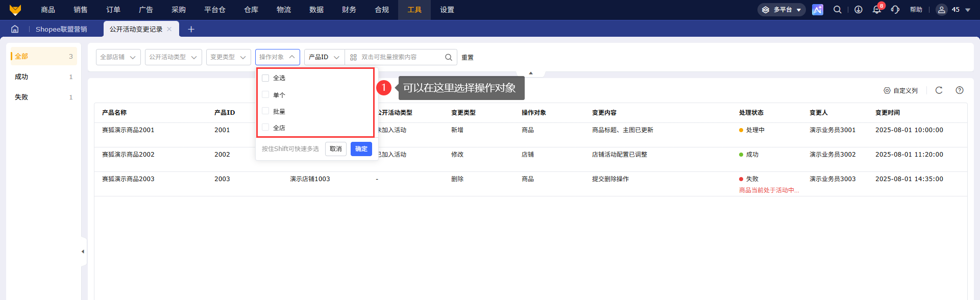
Task: Tick the 全选 checkbox
Action: tap(265, 78)
